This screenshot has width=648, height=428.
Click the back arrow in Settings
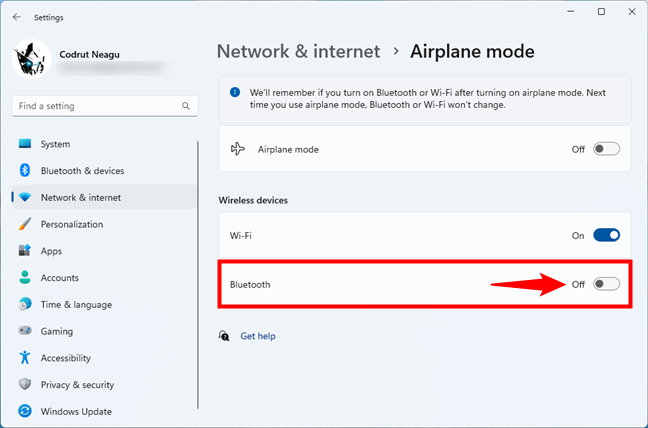[x=17, y=17]
